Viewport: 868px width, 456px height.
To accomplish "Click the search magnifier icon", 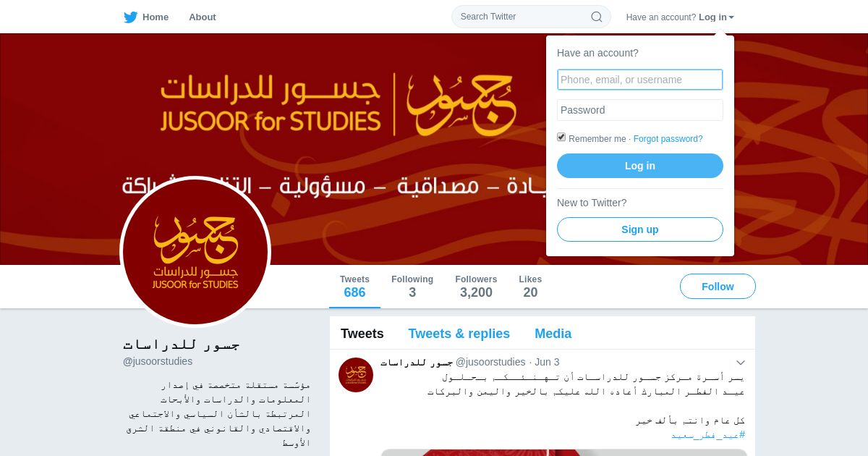I will [x=597, y=17].
